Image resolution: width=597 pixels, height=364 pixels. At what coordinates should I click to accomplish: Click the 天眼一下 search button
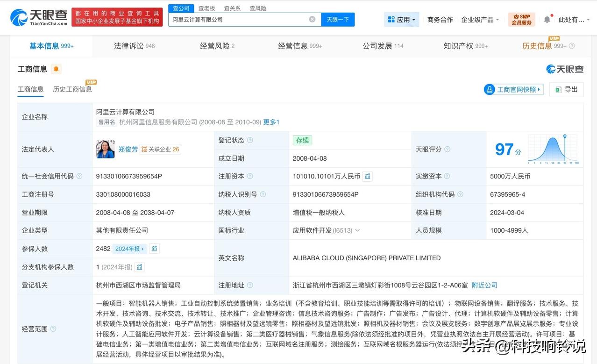338,20
